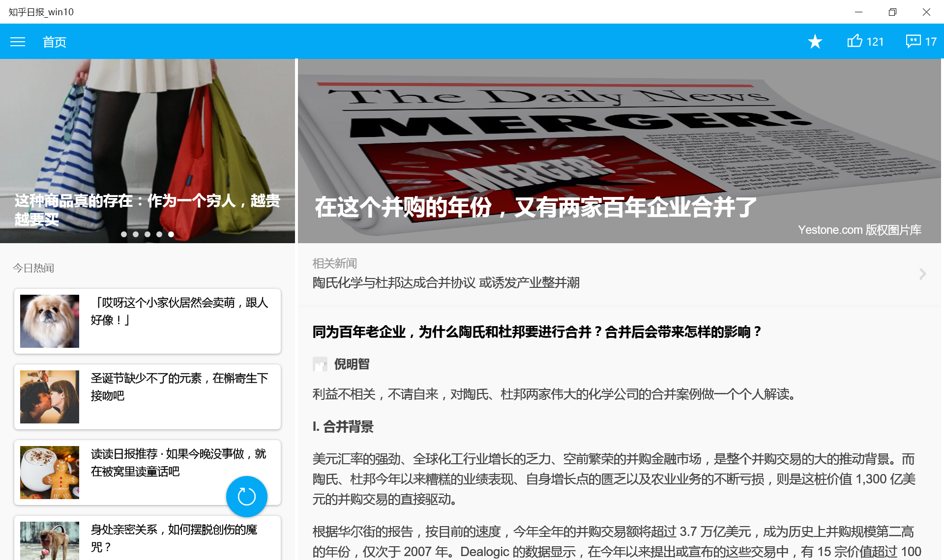Open story 身处亲密关系，如何摆脱创伤的魔咒

(174, 538)
